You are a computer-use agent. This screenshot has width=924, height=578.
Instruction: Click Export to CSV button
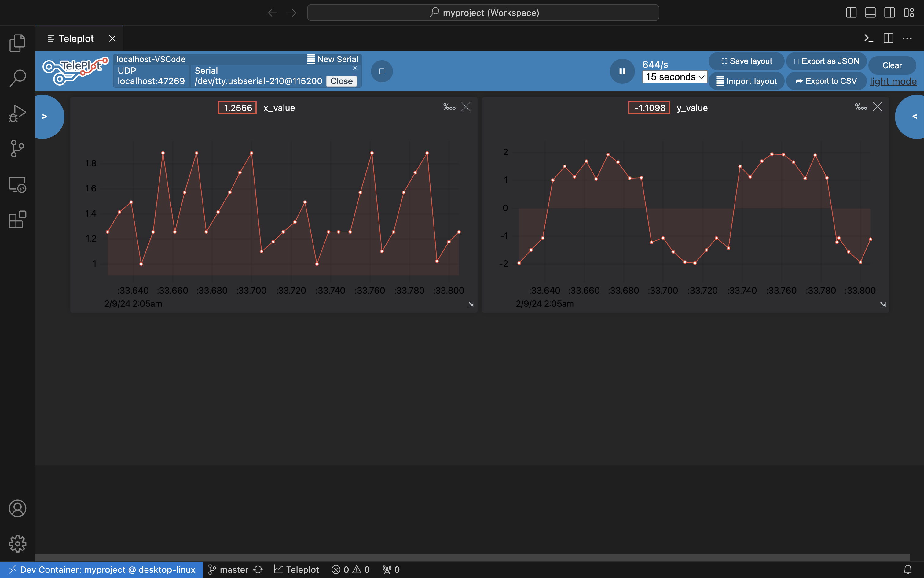coord(826,81)
